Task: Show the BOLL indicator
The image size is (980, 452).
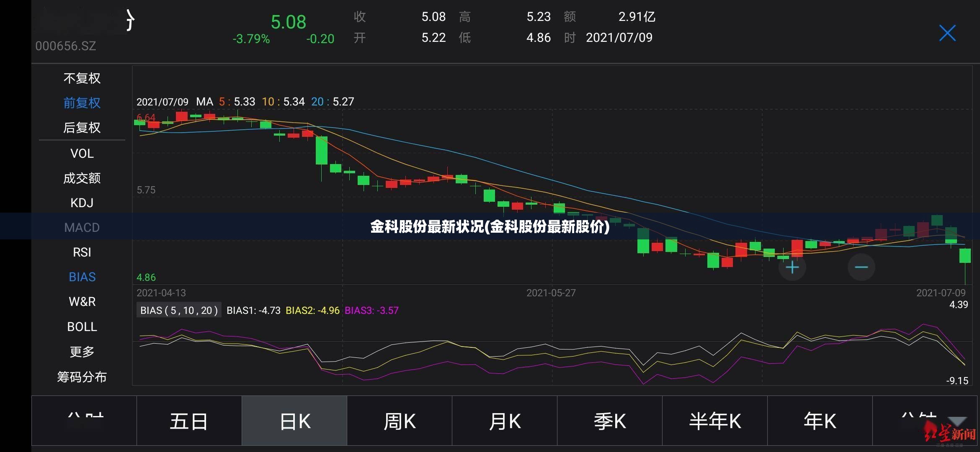Action: point(82,327)
